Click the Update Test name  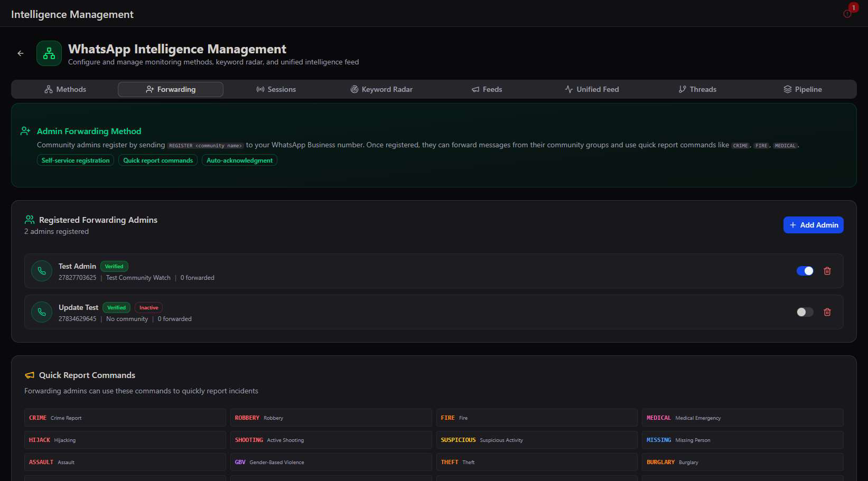click(x=78, y=307)
